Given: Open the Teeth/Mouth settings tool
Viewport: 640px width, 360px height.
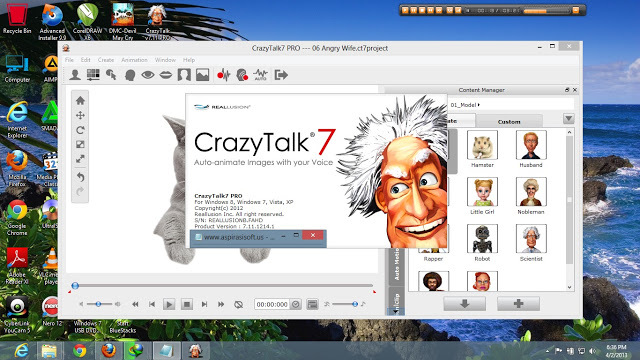Looking at the screenshot, I should pos(166,75).
